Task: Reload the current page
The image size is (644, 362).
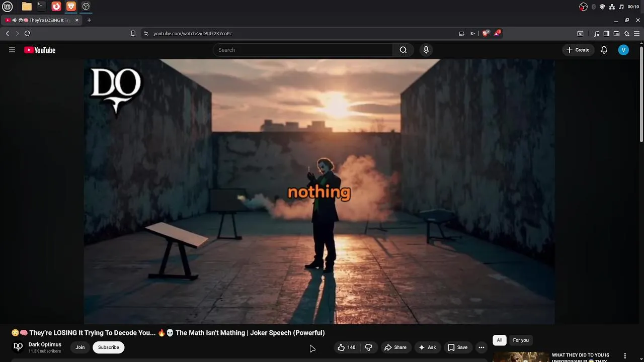Action: pyautogui.click(x=27, y=33)
